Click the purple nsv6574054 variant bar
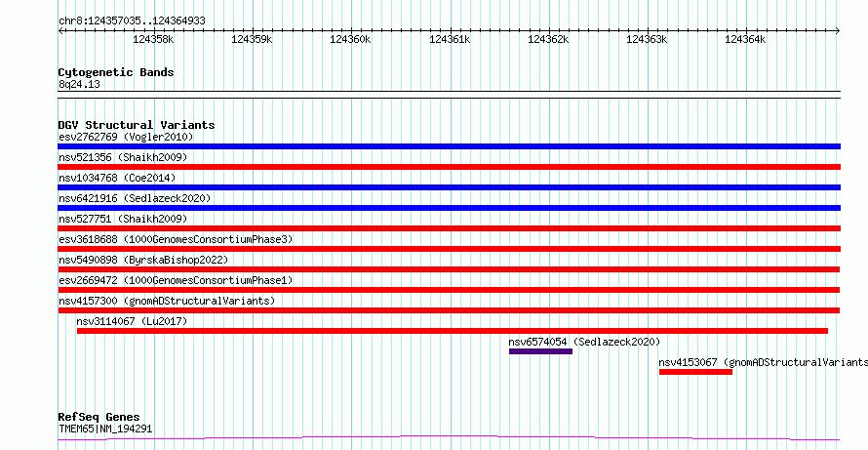The width and height of the screenshot is (868, 450). (540, 351)
